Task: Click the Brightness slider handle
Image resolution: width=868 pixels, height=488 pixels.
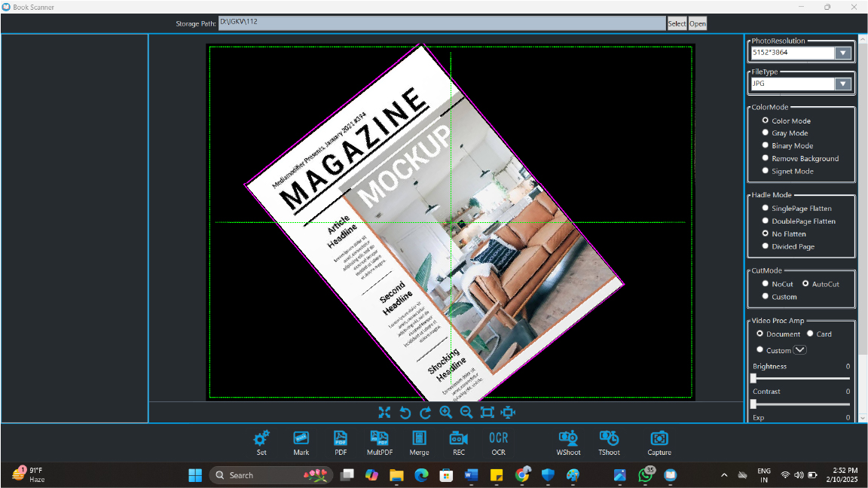Action: pos(753,379)
